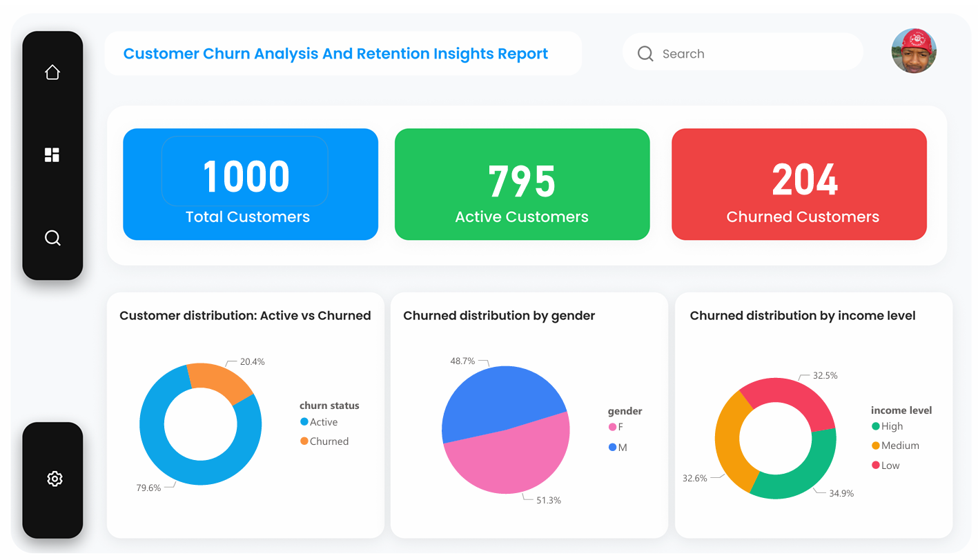Click the 204 churned value
Image resolution: width=978 pixels, height=560 pixels.
(x=804, y=181)
